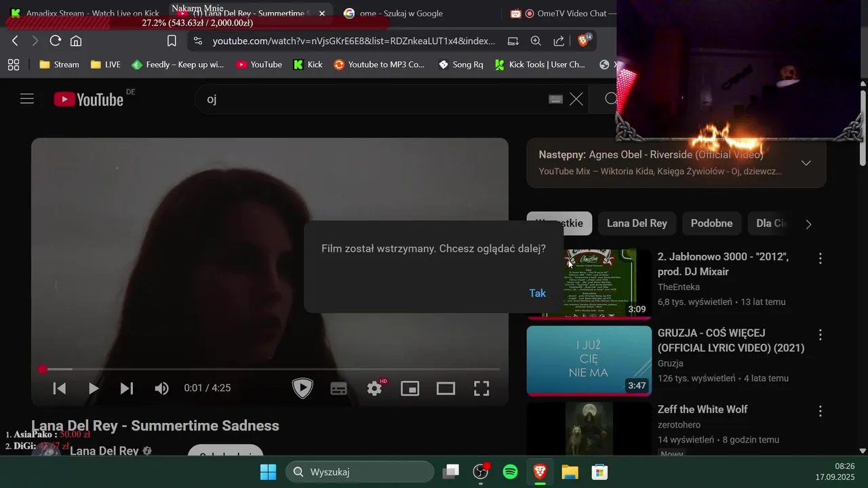Select the Lana Del Rey filter chip
Screen dimensions: 868x488
(637, 223)
